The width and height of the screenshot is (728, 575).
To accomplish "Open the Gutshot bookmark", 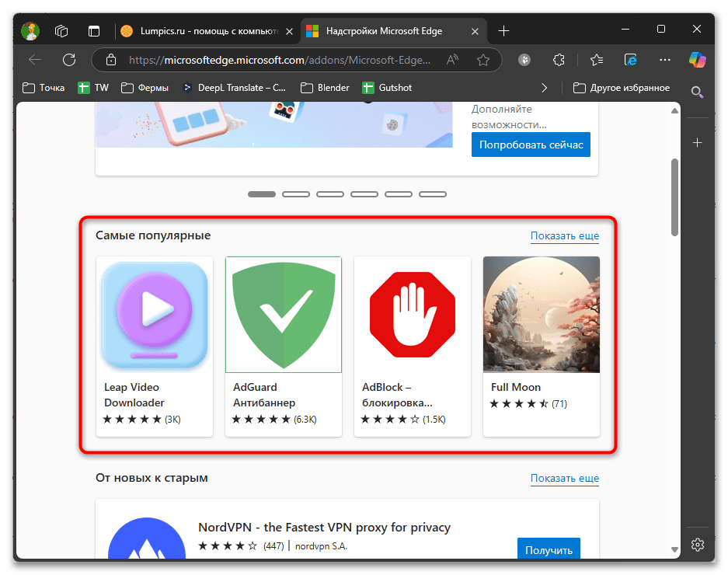I will (387, 88).
